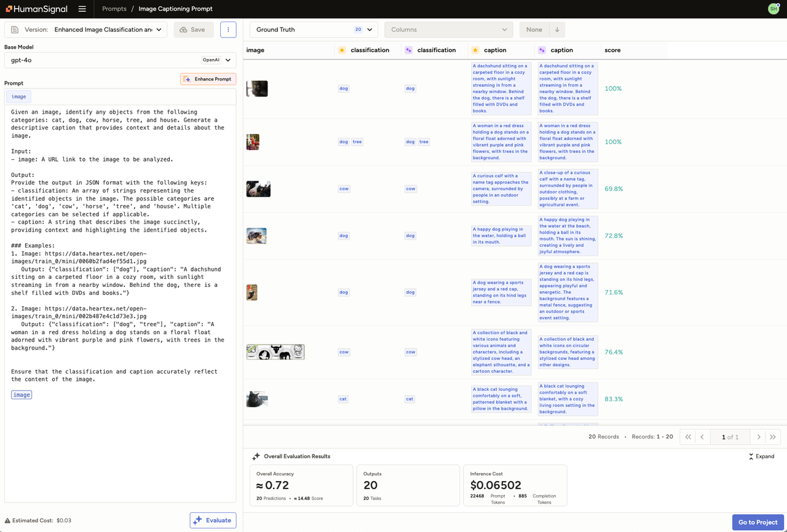Click the dachshund image thumbnail in the first row

(x=256, y=88)
